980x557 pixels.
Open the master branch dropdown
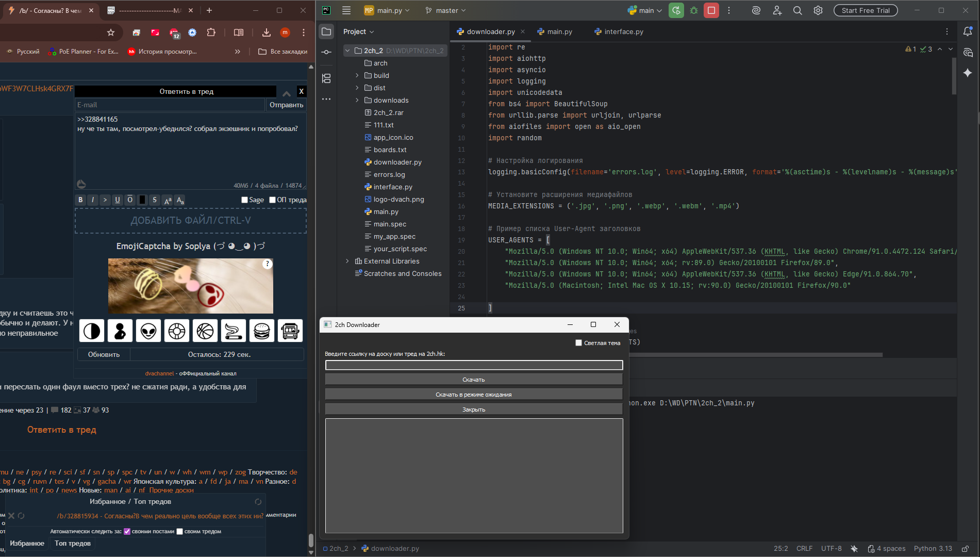coord(446,10)
